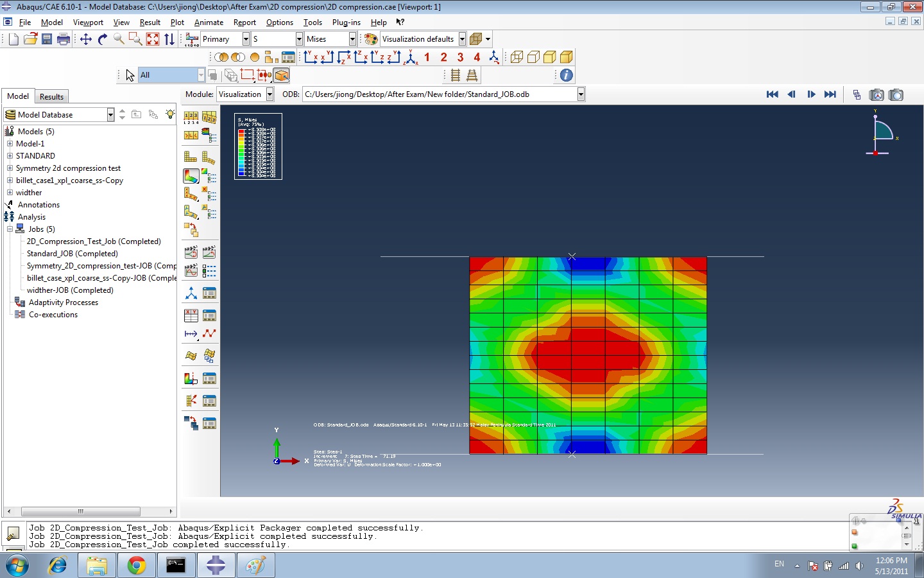Image resolution: width=924 pixels, height=578 pixels.
Task: Toggle the wireframe render style
Action: click(x=517, y=57)
